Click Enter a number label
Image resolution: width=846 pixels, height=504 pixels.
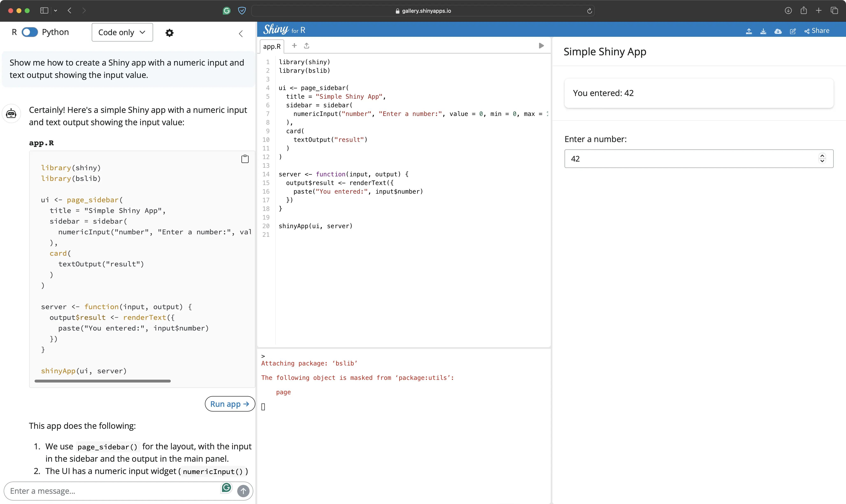(x=595, y=139)
